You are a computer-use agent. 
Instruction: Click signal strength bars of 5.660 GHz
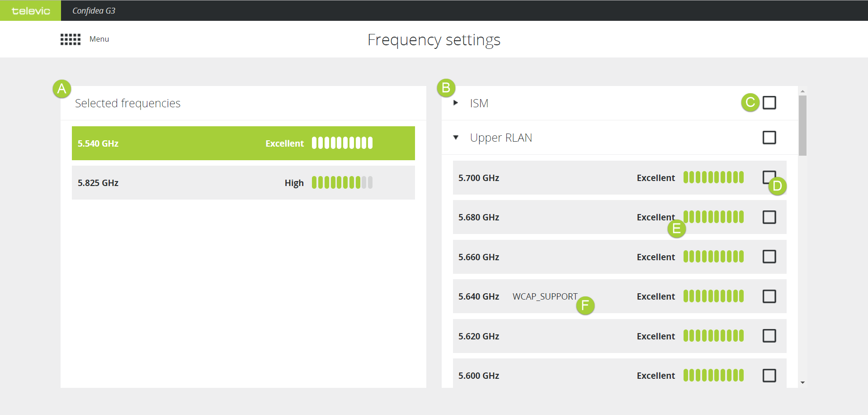(713, 257)
